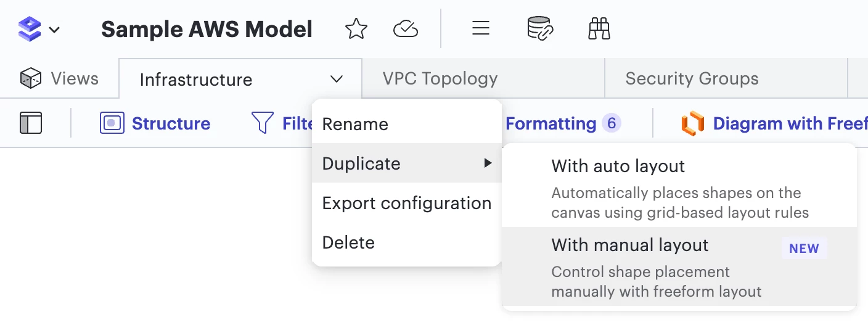This screenshot has width=868, height=322.
Task: Click the Filter funnel icon
Action: point(263,123)
